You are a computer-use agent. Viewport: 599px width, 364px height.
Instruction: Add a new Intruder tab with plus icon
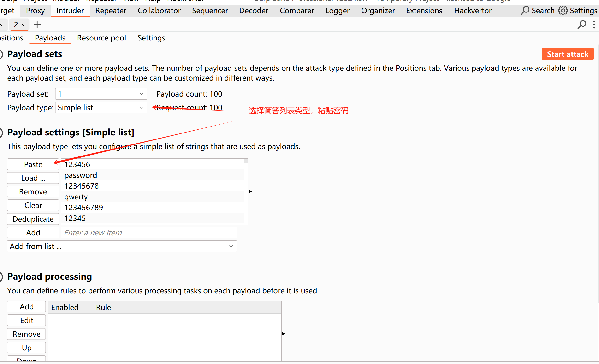point(37,24)
